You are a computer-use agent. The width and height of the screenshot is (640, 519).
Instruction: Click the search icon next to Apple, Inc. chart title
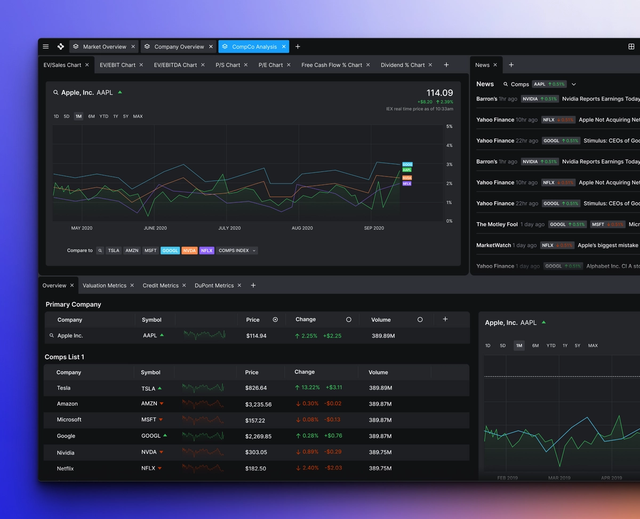56,93
